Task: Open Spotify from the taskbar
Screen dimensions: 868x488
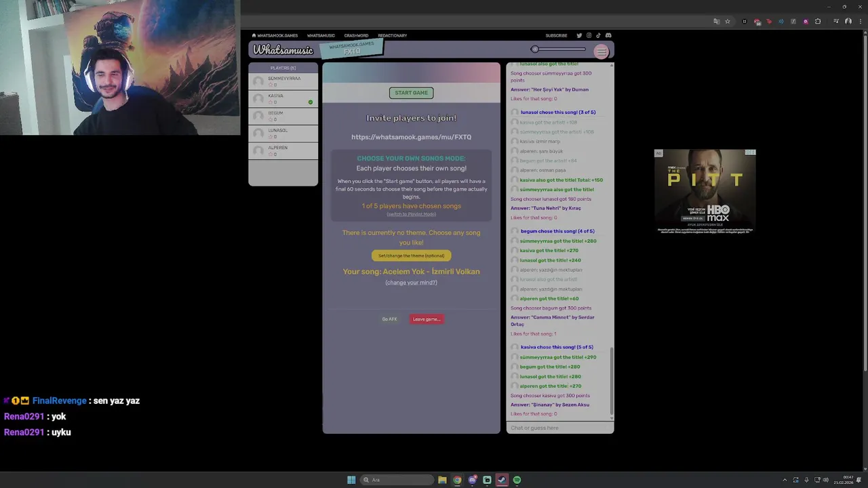Action: coord(517,480)
